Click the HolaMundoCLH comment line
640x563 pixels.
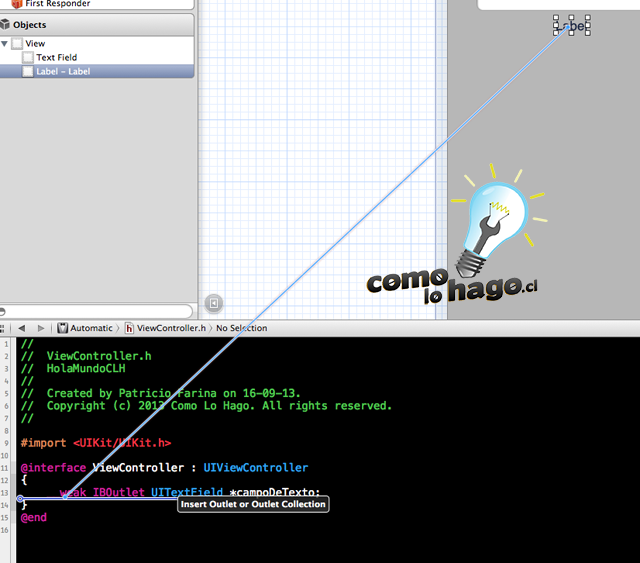(x=73, y=369)
